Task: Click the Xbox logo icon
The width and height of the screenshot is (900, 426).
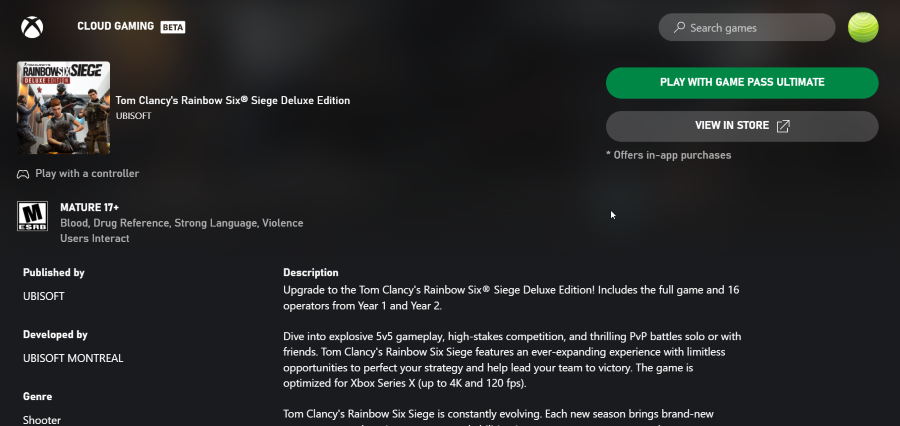Action: pyautogui.click(x=32, y=27)
